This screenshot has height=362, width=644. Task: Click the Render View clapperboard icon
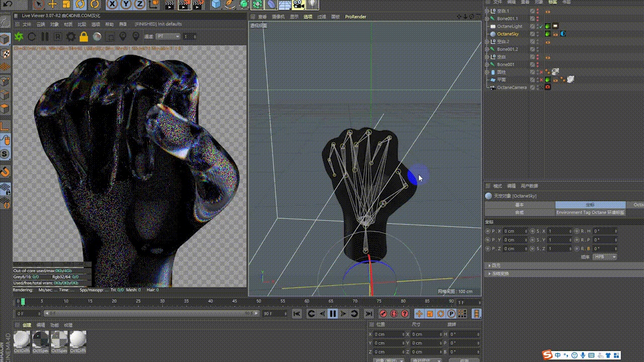pyautogui.click(x=170, y=5)
